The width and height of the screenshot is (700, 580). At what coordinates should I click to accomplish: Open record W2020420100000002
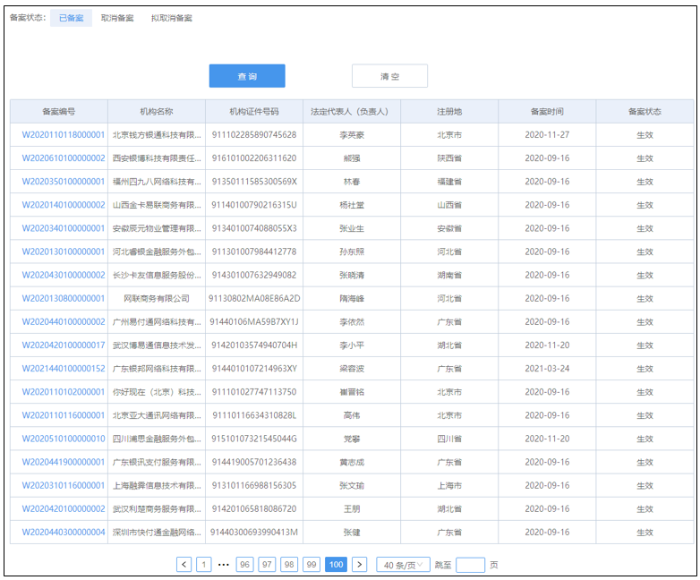coord(63,509)
